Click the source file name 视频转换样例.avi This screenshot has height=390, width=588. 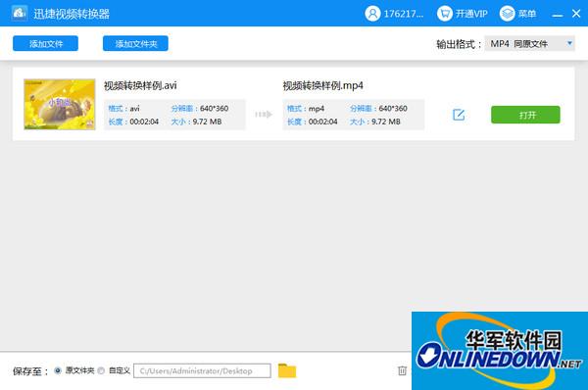pos(140,85)
